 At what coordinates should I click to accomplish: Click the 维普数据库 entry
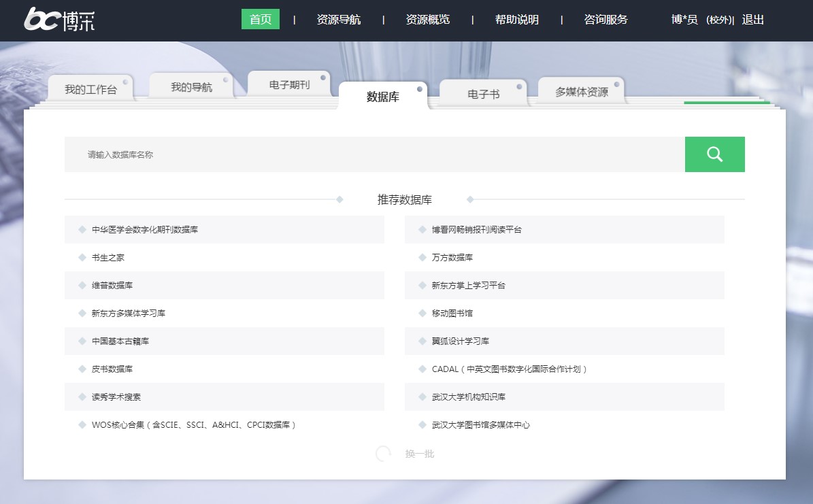point(112,286)
